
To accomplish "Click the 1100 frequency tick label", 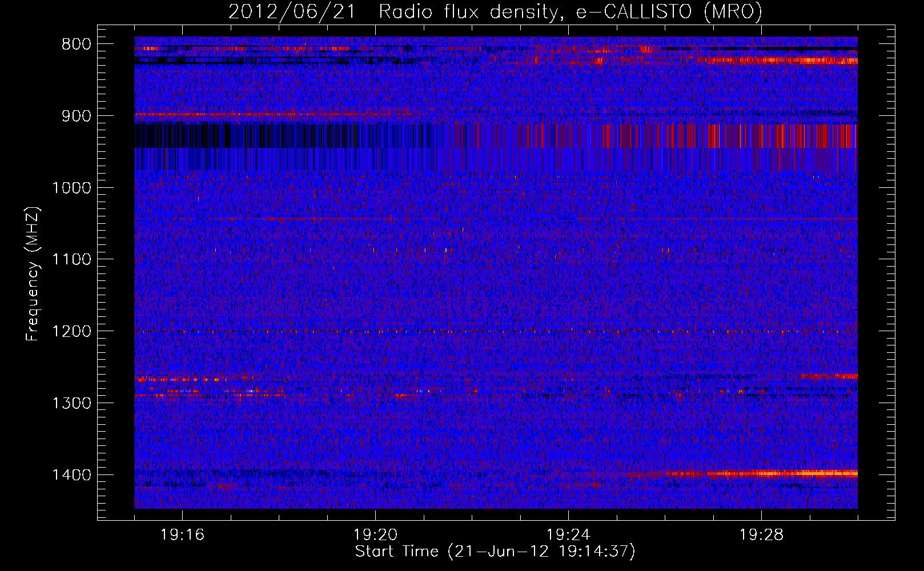I will pyautogui.click(x=72, y=260).
